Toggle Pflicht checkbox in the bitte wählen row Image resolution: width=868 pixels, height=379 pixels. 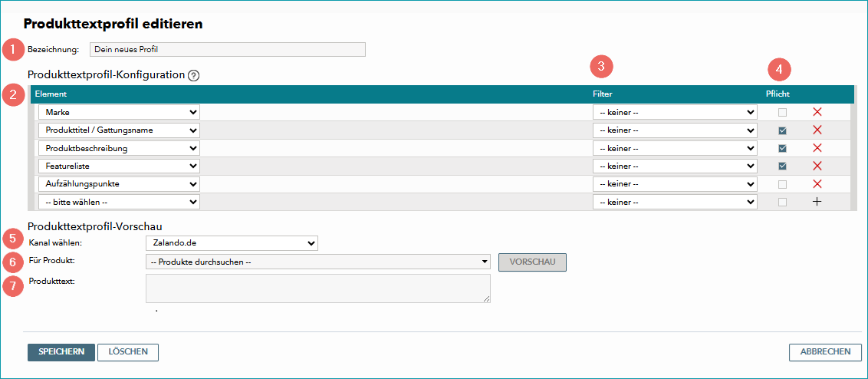pos(782,203)
